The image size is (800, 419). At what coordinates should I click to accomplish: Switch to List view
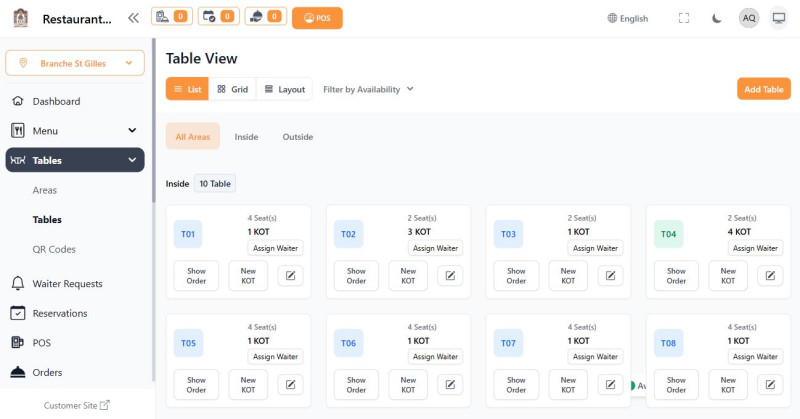click(x=187, y=89)
